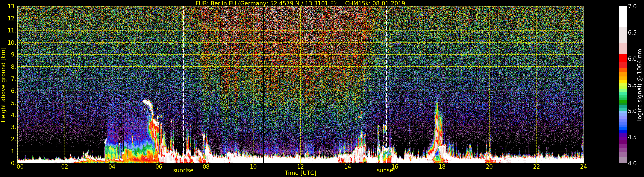
Task: Click the time tick label '02'
Action: click(65, 166)
